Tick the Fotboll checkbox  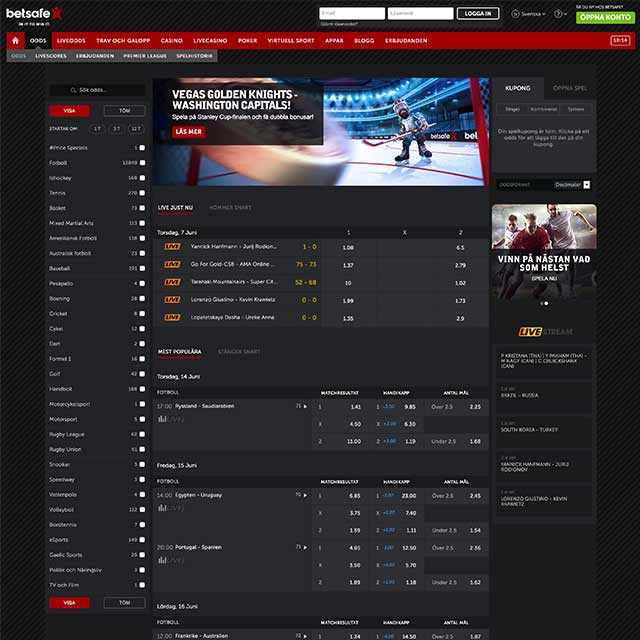tap(142, 163)
